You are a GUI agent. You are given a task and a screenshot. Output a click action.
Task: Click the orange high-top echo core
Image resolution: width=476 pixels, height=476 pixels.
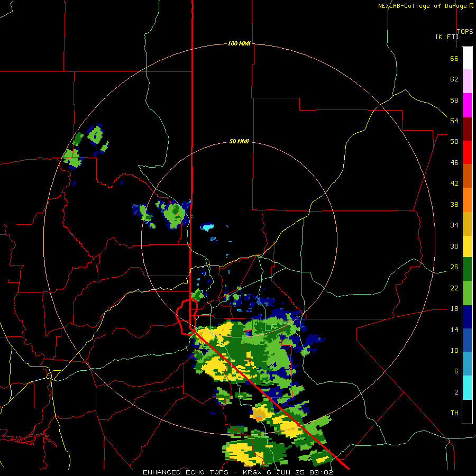[x=259, y=415]
